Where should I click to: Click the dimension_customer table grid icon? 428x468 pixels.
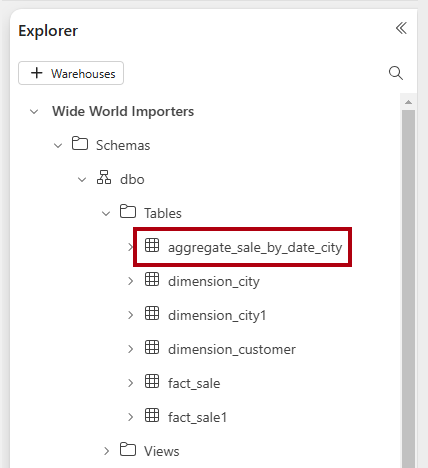coord(152,347)
